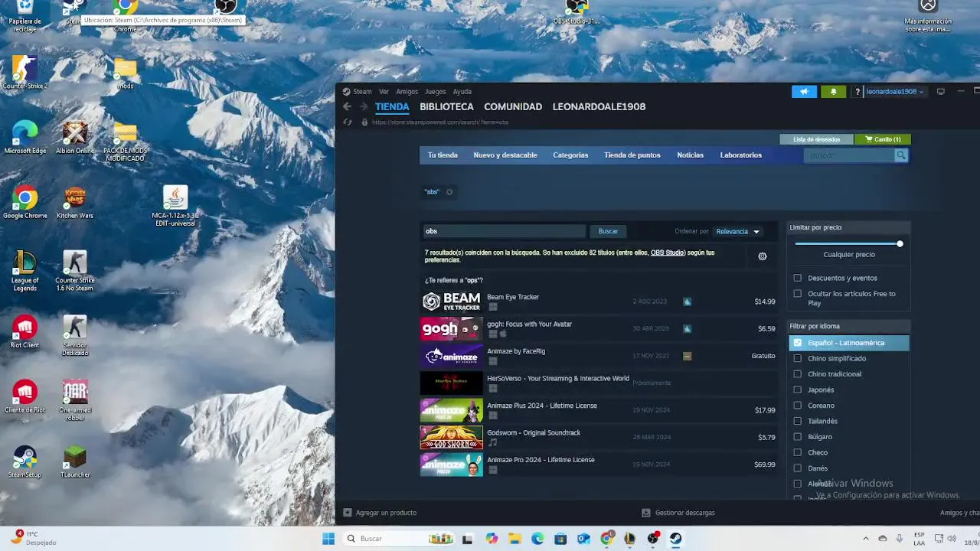This screenshot has width=980, height=551.
Task: Open Counter Strike 1.6 No Steam shortcut
Action: [x=75, y=271]
